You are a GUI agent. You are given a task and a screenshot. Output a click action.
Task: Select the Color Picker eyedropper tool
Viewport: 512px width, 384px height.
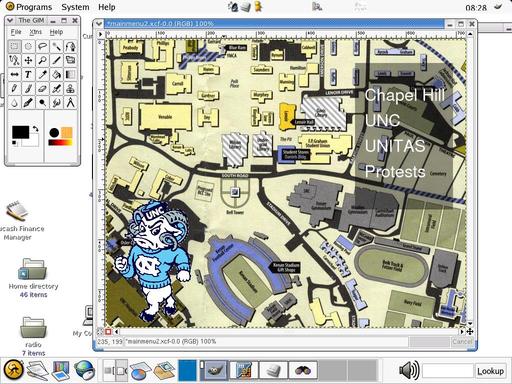click(x=42, y=74)
